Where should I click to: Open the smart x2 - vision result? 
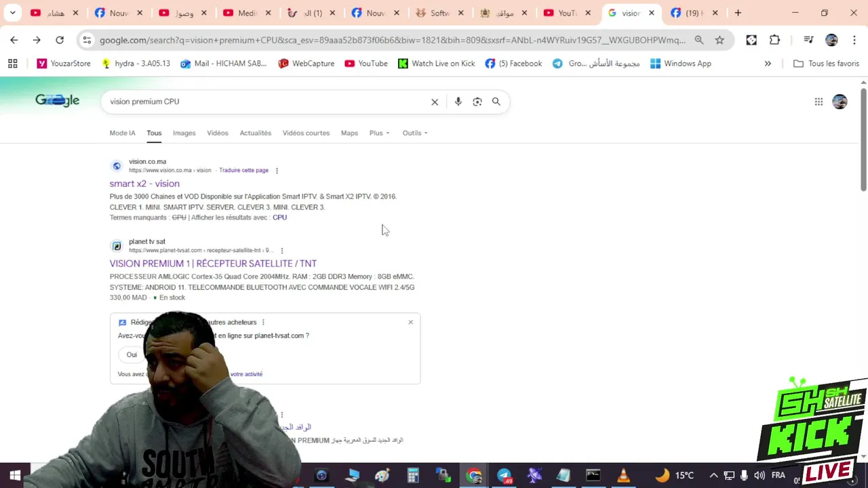tap(144, 184)
